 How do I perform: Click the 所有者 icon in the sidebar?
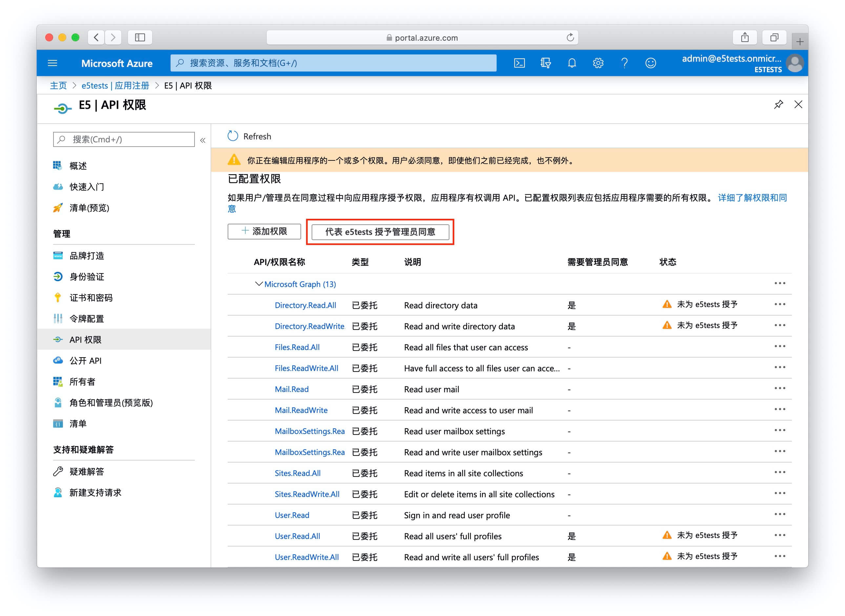pyautogui.click(x=58, y=381)
